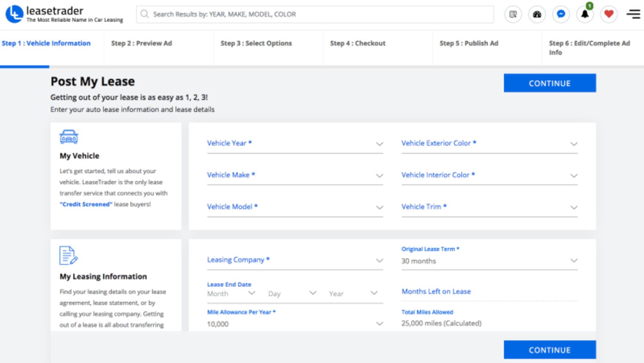Open the notifications bell
Screen dimensions: 644x363
pos(585,14)
